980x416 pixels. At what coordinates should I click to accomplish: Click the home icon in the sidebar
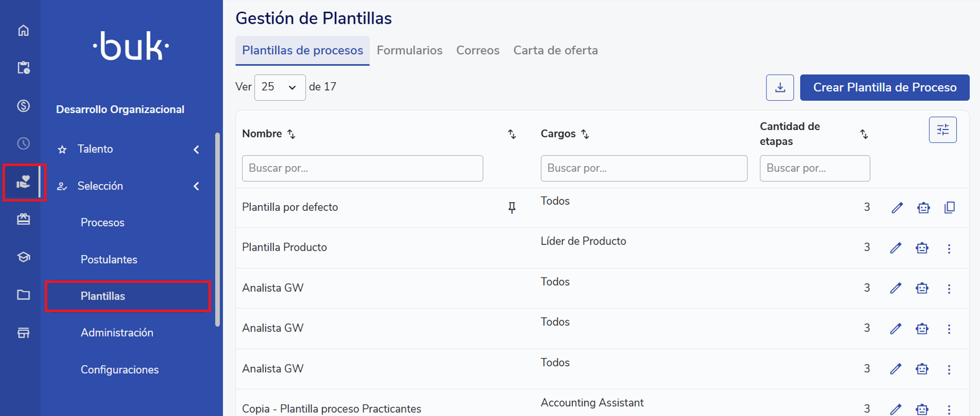pyautogui.click(x=23, y=30)
